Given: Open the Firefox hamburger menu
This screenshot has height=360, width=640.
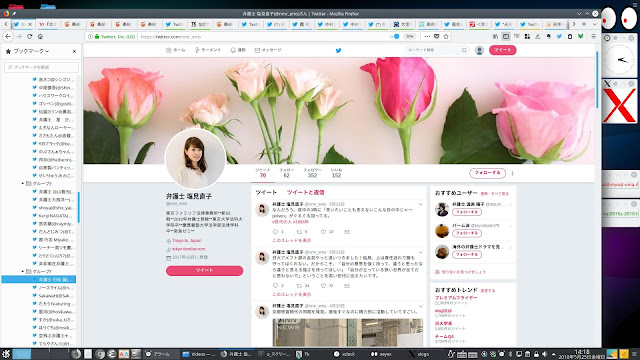Looking at the screenshot, I should point(593,36).
